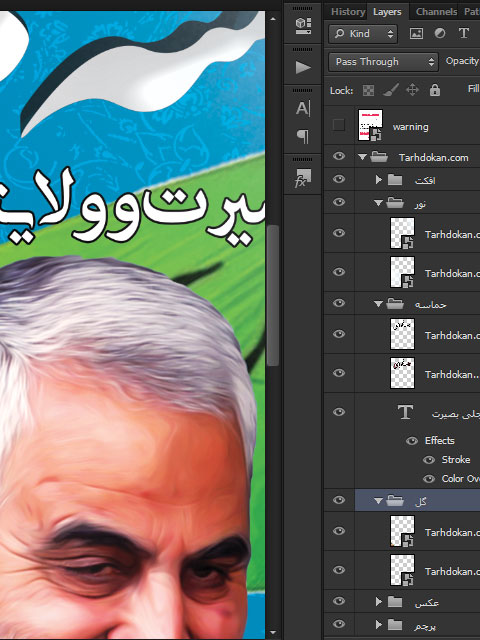Lock all padlock icon
The image size is (480, 640).
pyautogui.click(x=435, y=90)
